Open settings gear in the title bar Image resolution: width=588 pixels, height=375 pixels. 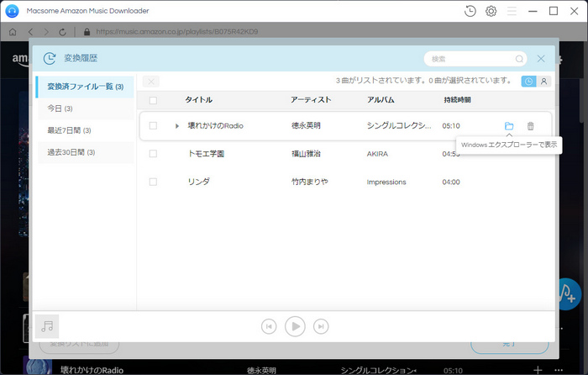click(491, 11)
